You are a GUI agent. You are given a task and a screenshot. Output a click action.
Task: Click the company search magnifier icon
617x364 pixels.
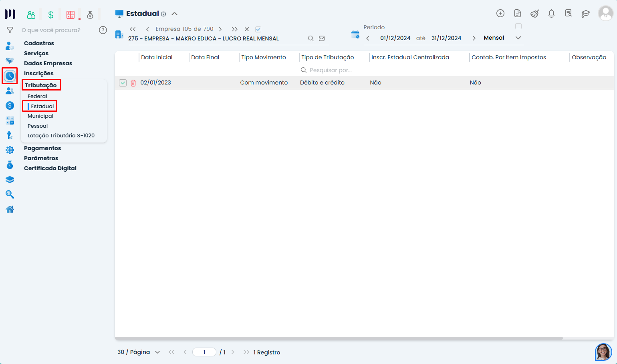click(311, 38)
